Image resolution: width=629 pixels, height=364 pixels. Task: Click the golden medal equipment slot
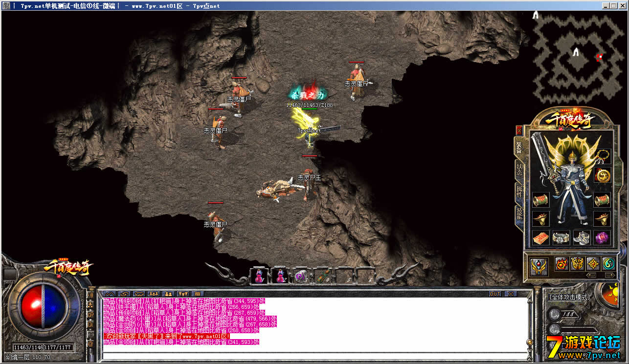click(603, 175)
